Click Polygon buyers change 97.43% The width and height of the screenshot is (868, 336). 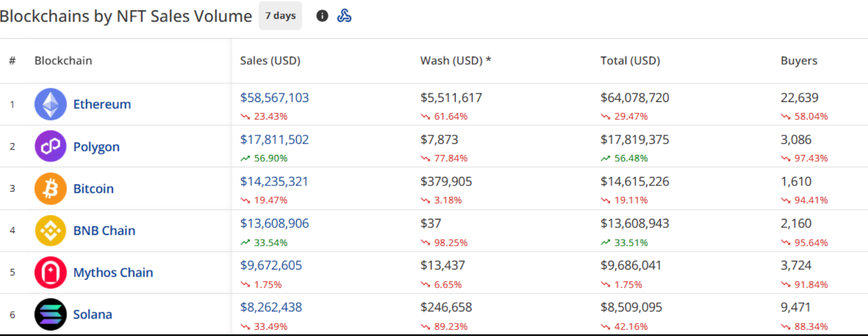(x=804, y=158)
